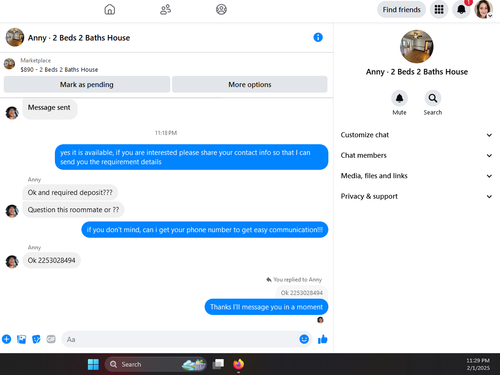Expand Privacy & support section
This screenshot has width=500, height=375.
click(417, 196)
